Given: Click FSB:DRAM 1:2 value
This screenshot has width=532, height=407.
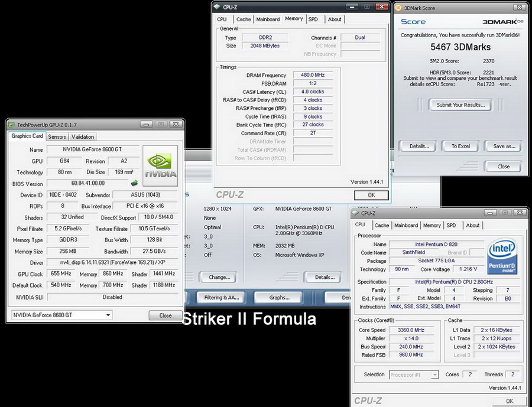Looking at the screenshot, I should pos(313,83).
